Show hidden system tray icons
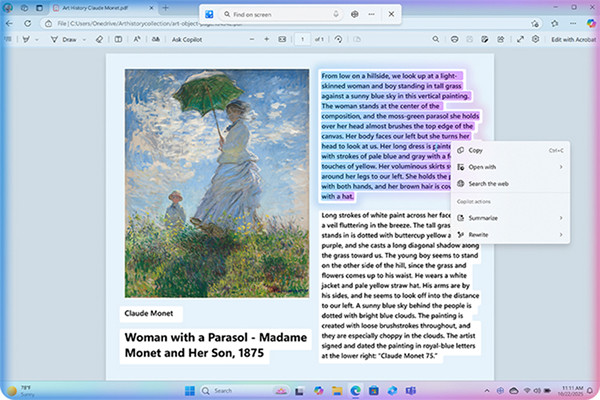The width and height of the screenshot is (600, 400). [487, 391]
